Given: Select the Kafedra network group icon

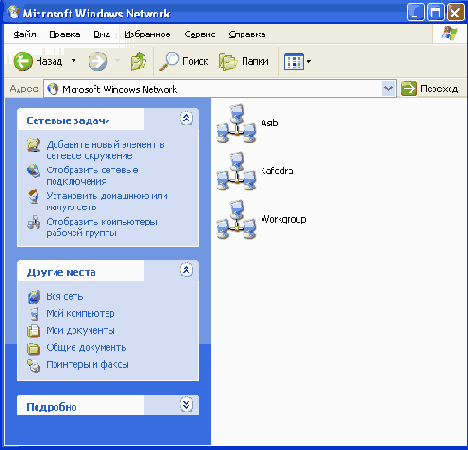Looking at the screenshot, I should pyautogui.click(x=236, y=171).
